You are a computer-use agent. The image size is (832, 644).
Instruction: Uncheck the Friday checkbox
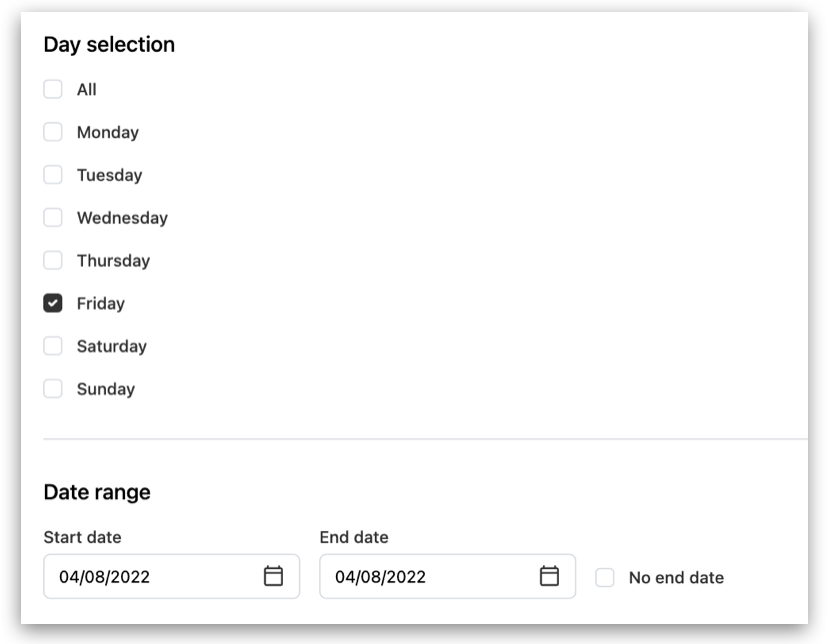53,303
